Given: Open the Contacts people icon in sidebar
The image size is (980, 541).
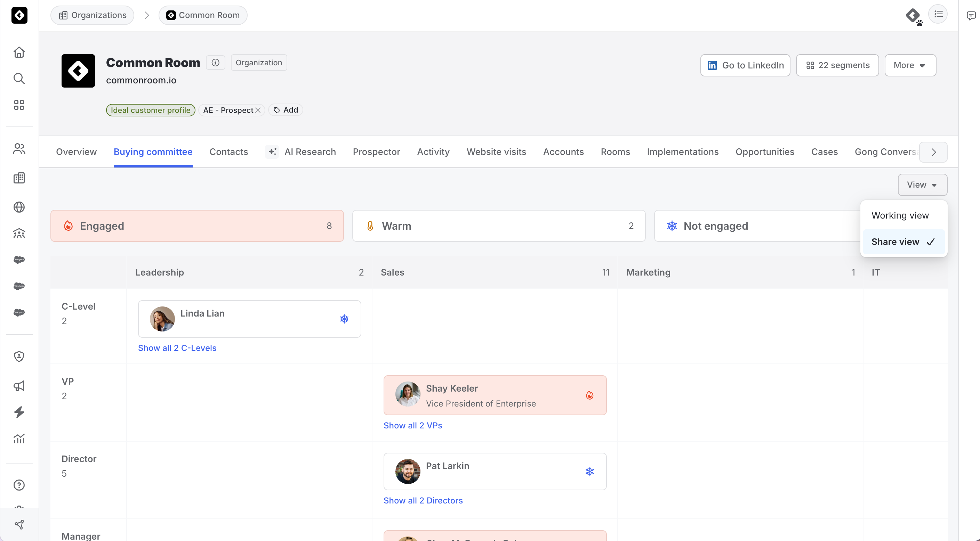Looking at the screenshot, I should tap(19, 149).
